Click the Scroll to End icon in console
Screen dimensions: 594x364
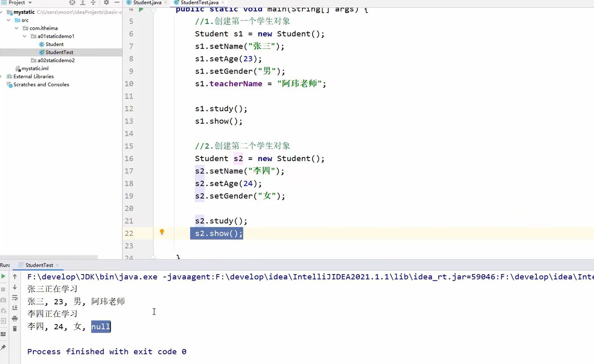coord(15,308)
